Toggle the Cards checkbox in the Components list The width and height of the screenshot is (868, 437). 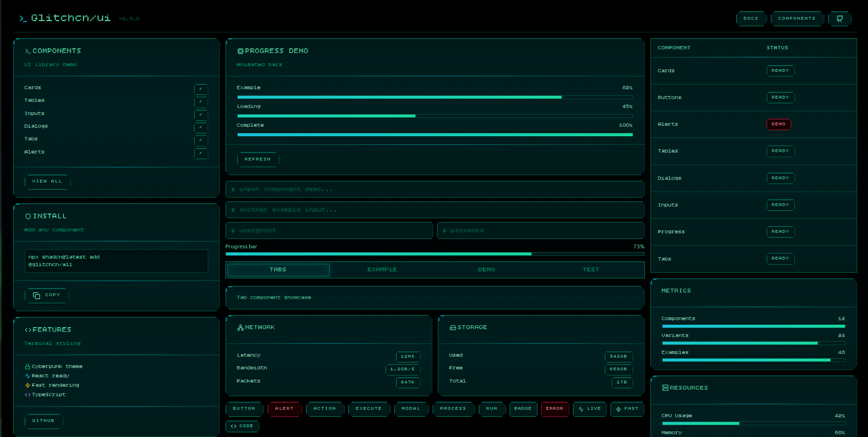[201, 89]
